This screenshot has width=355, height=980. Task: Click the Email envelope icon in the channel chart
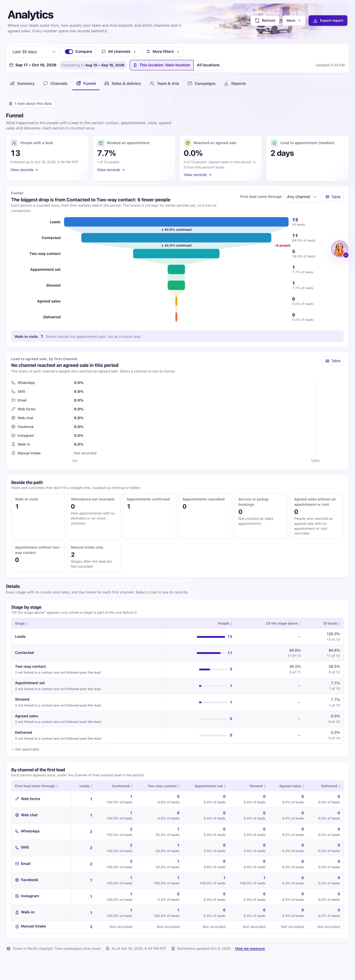[13, 400]
